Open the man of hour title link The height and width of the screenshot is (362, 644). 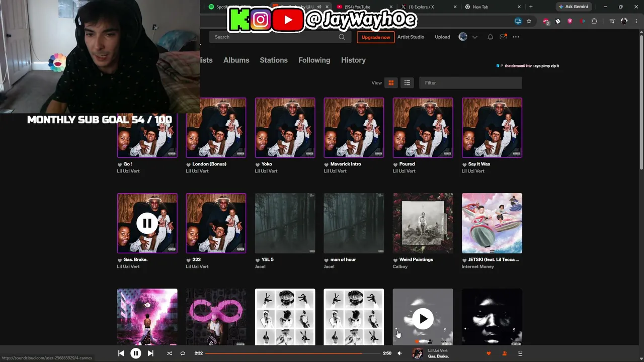343,259
